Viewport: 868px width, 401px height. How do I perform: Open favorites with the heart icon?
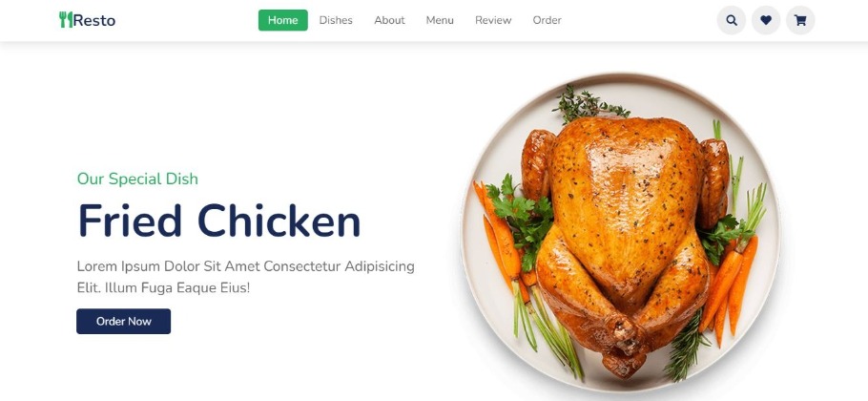click(x=766, y=20)
